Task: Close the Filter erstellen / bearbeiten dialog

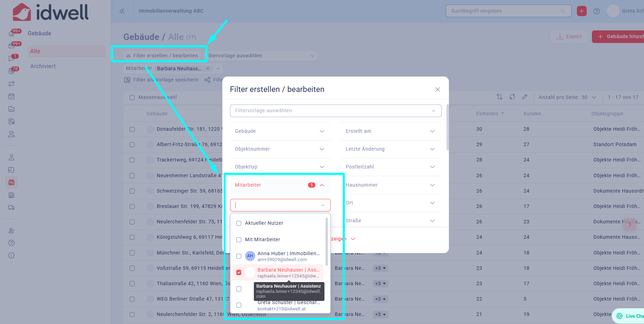Action: click(437, 89)
